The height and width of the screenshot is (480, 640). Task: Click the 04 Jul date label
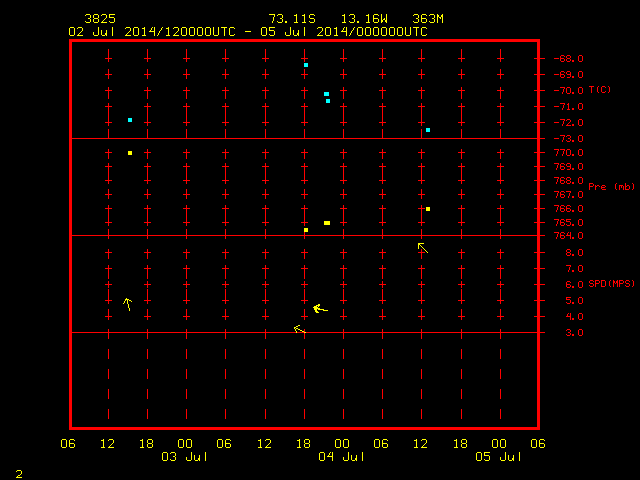point(342,456)
